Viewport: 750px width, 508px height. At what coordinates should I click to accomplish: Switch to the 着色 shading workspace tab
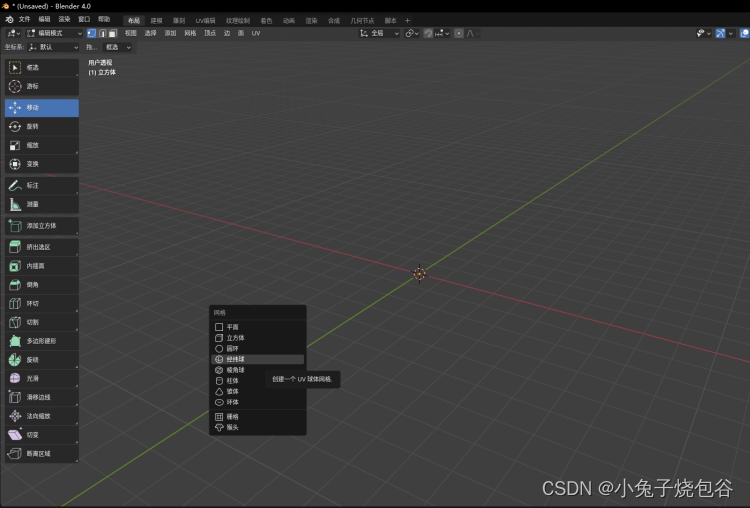pyautogui.click(x=266, y=21)
